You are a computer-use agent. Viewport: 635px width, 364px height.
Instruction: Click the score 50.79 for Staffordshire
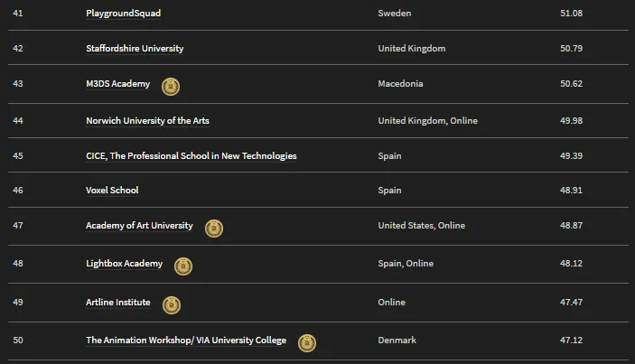(571, 49)
